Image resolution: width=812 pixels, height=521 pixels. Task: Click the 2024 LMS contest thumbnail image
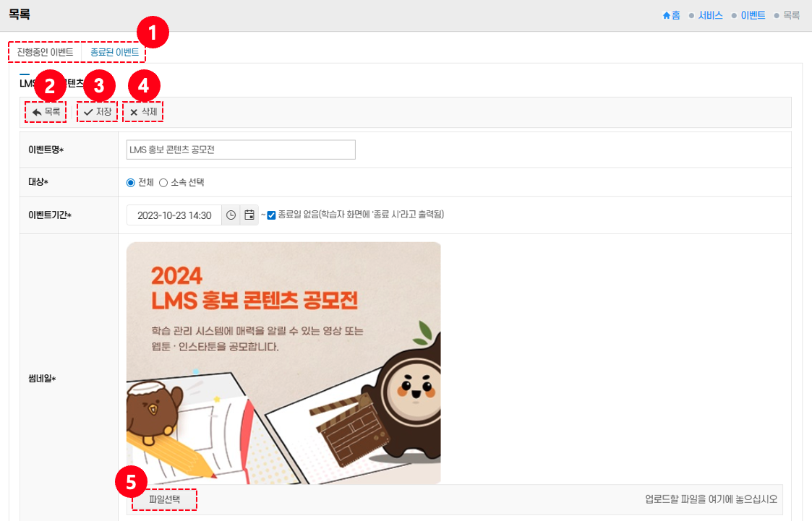click(x=283, y=363)
